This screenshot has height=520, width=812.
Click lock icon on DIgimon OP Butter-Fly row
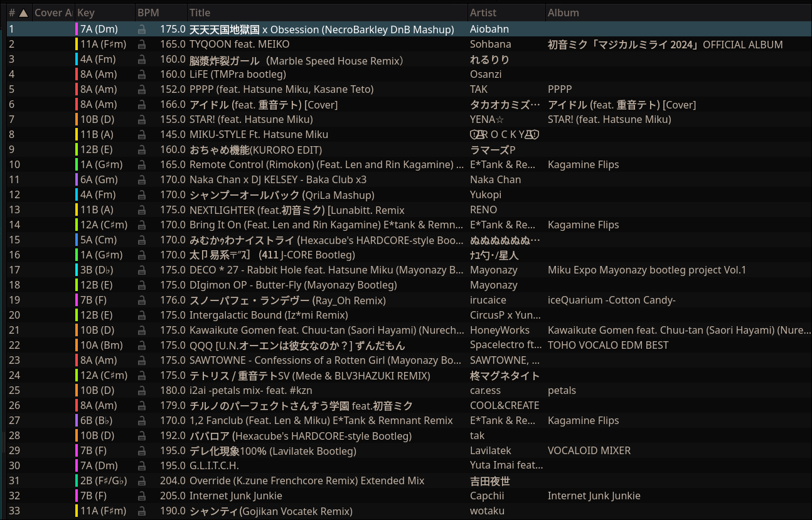(x=142, y=285)
